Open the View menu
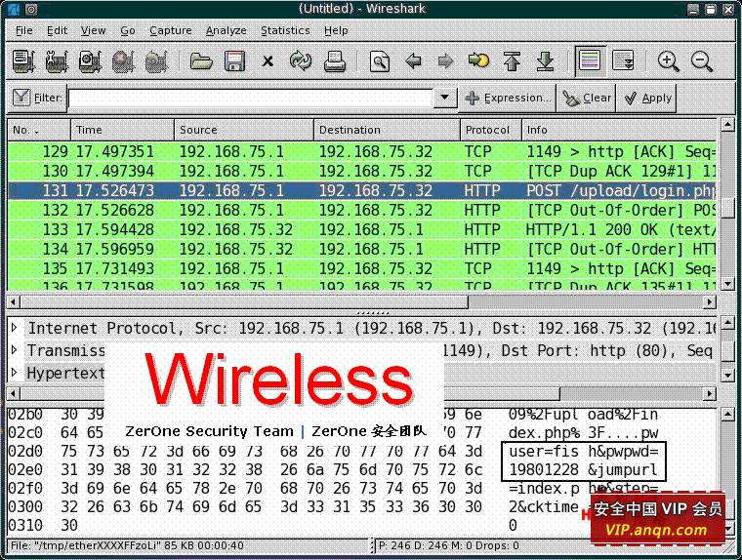742x560 pixels. [x=93, y=31]
